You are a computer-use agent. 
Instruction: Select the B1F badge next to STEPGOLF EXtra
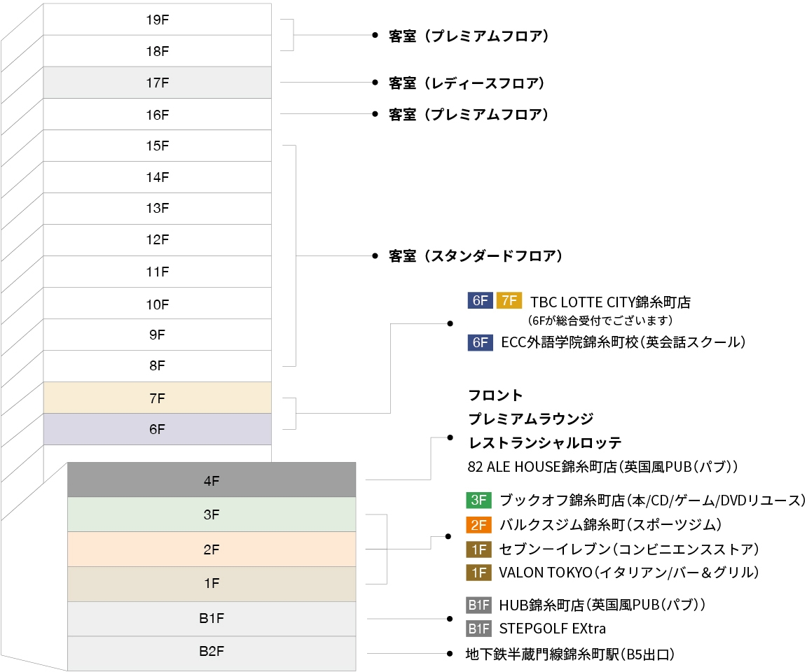pos(479,628)
